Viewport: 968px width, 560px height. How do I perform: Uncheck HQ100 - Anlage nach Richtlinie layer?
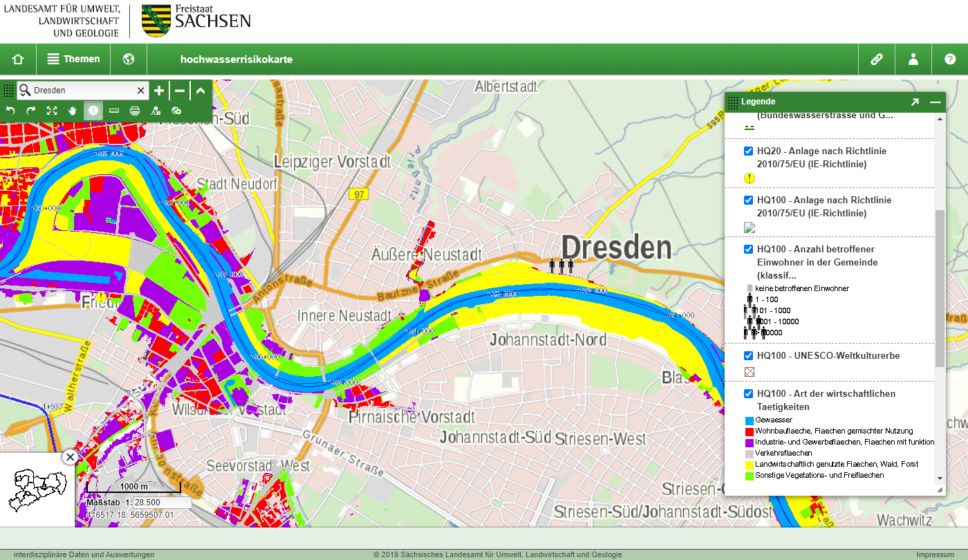tap(748, 200)
